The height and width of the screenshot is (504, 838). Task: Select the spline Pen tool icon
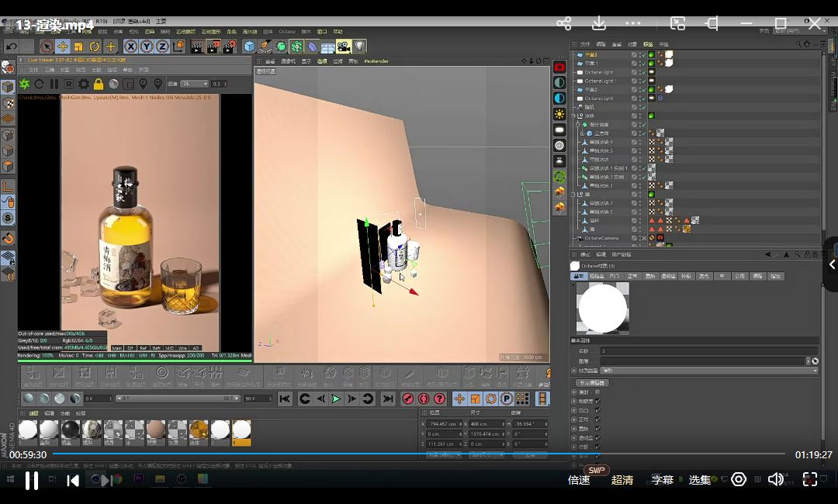(x=265, y=47)
